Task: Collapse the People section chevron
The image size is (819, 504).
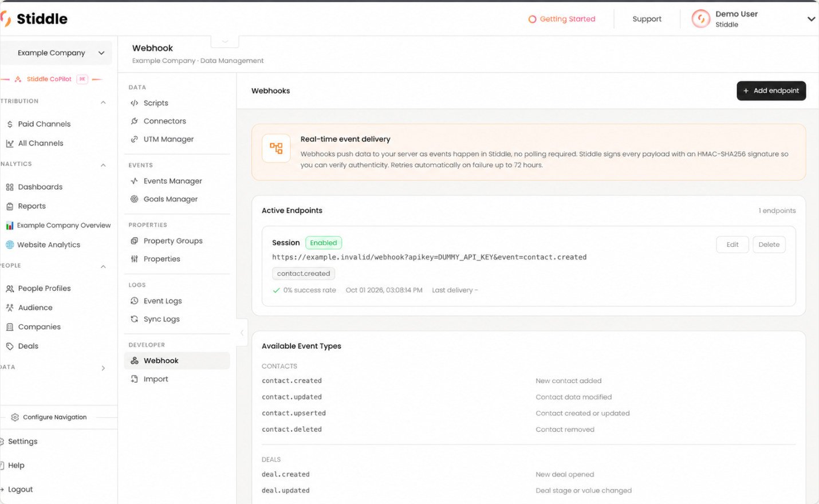Action: point(103,267)
